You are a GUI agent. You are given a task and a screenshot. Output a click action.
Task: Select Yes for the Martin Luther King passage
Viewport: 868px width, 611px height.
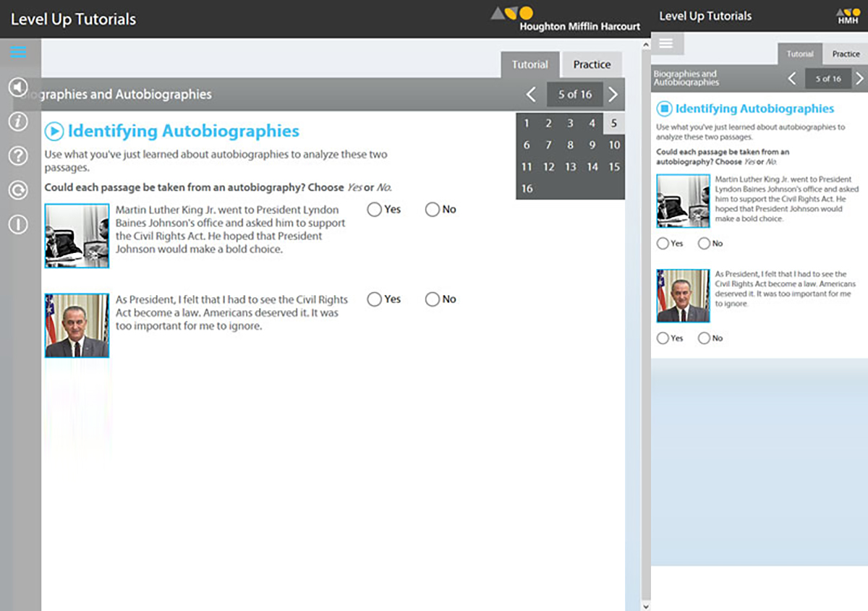click(374, 209)
